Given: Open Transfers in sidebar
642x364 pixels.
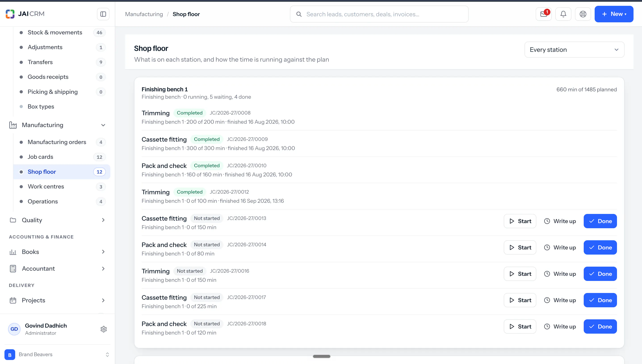Looking at the screenshot, I should (x=62, y=62).
